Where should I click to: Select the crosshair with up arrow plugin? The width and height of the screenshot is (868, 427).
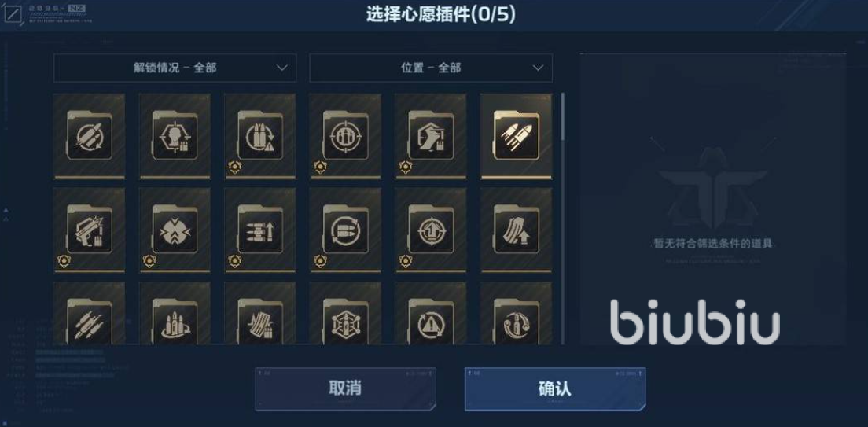[431, 230]
